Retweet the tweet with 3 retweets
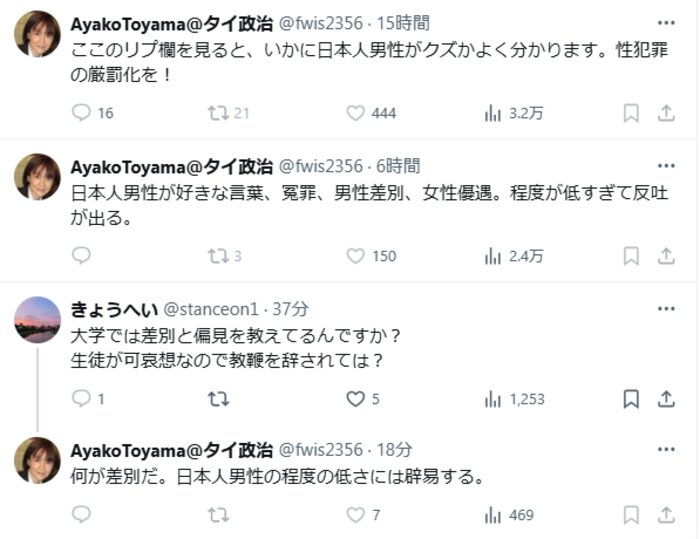This screenshot has width=700, height=539. tap(217, 256)
